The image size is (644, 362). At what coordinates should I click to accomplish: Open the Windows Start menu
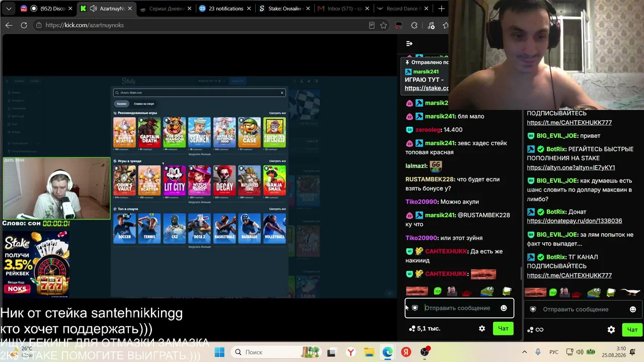[219, 352]
